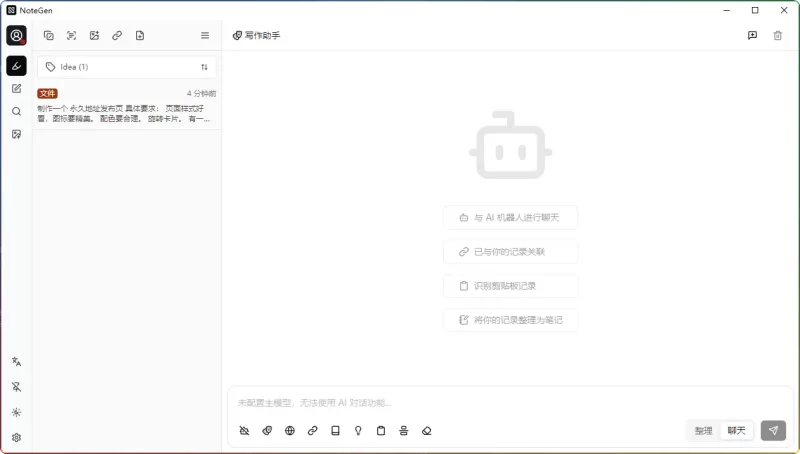This screenshot has height=454, width=800.
Task: Expand the tag sort arrows
Action: point(204,67)
